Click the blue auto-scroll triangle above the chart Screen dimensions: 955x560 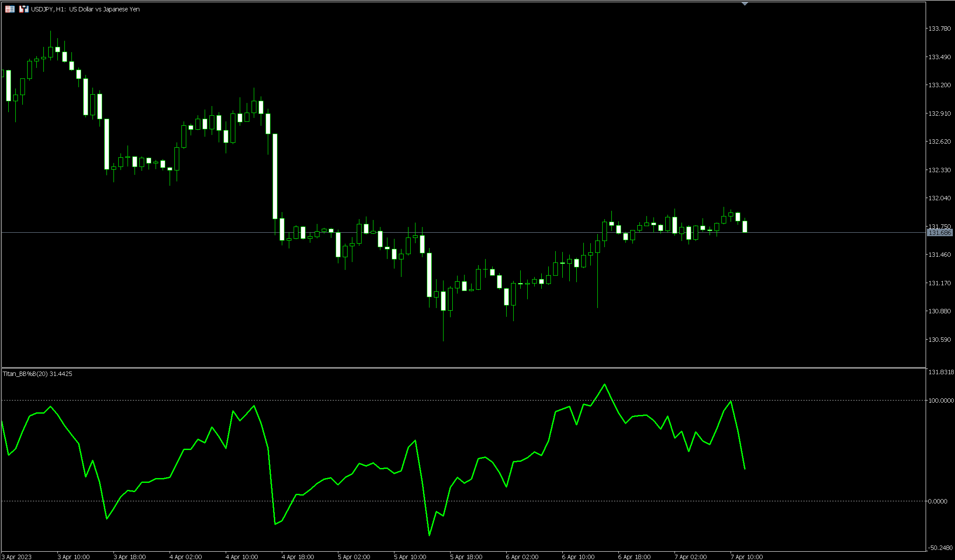point(744,4)
